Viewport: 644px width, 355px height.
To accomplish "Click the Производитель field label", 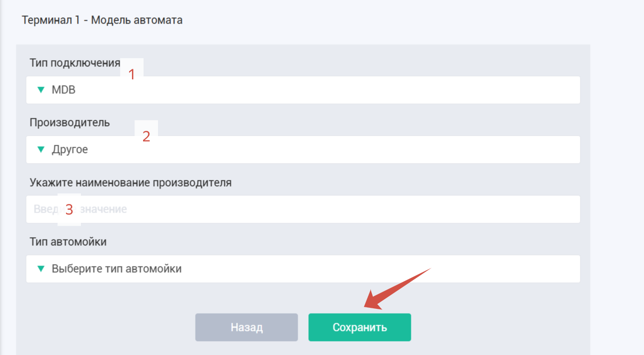I will pyautogui.click(x=70, y=123).
